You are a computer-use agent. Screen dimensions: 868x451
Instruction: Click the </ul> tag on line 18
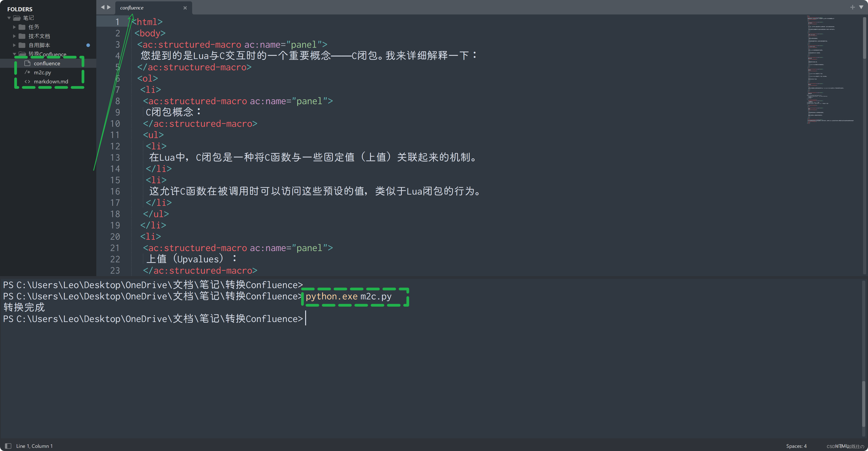pyautogui.click(x=156, y=214)
